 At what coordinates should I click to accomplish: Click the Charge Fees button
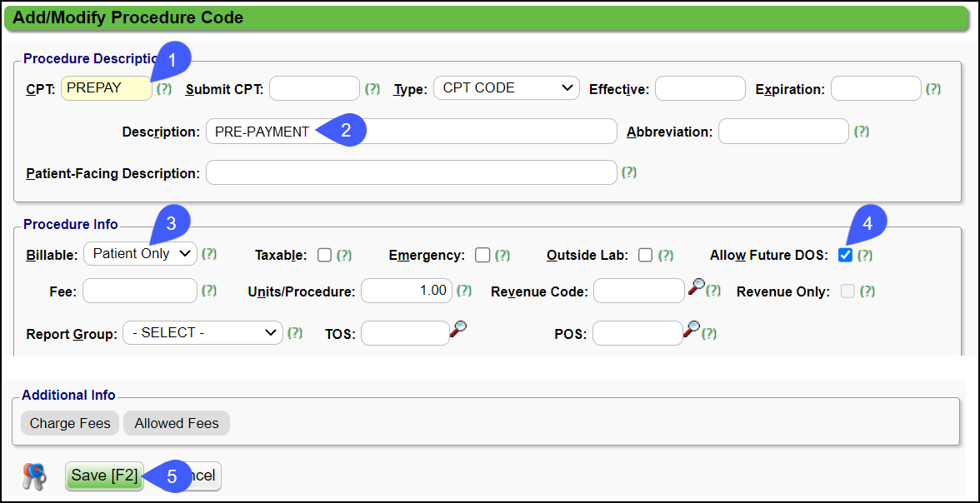pyautogui.click(x=70, y=423)
